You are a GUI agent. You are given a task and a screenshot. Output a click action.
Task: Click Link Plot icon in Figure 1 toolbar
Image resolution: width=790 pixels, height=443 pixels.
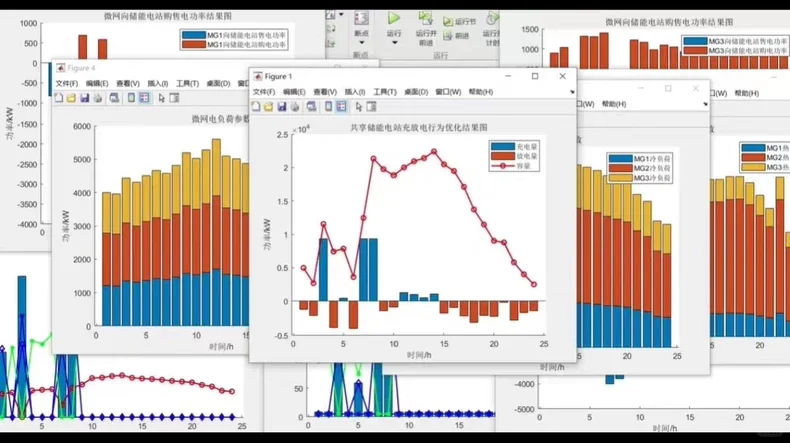click(311, 106)
